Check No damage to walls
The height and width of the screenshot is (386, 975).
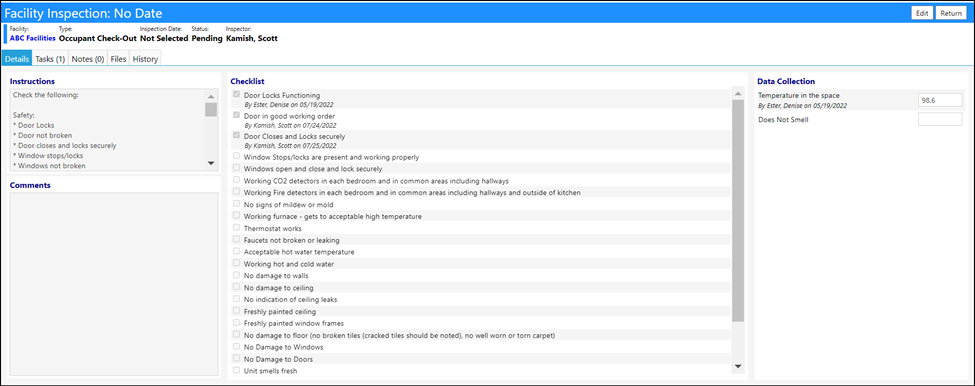tap(236, 275)
